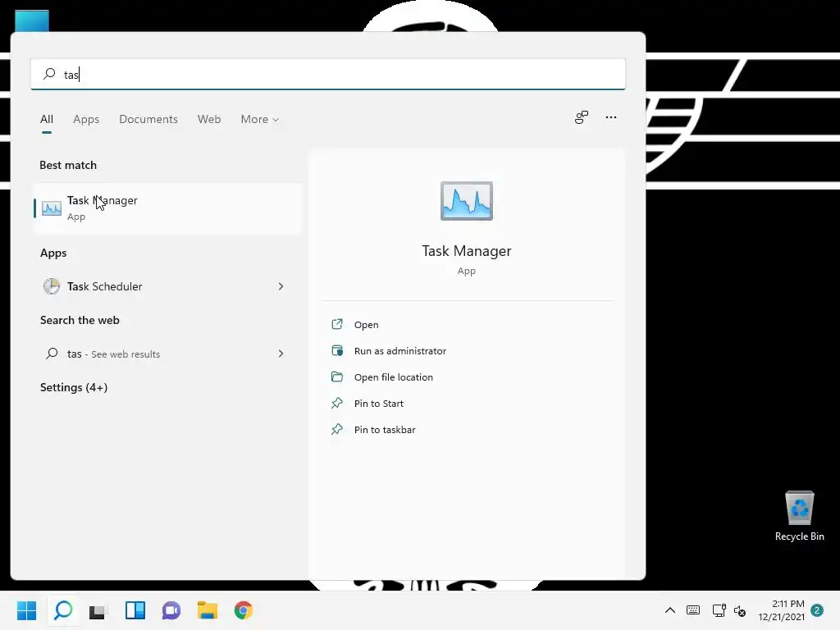This screenshot has width=840, height=630.
Task: Open notification center badge showing 2
Action: coord(816,610)
